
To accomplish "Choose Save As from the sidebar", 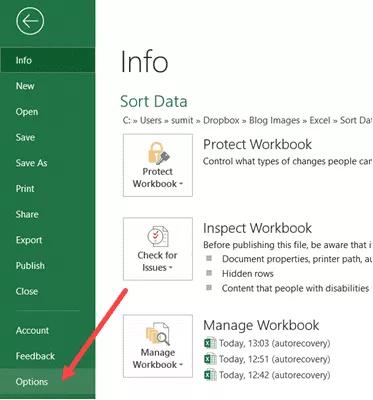I will point(48,163).
